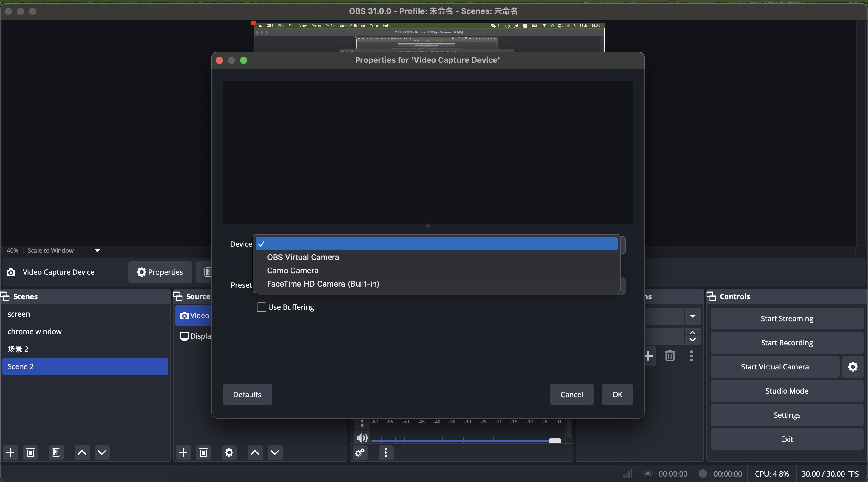Screen dimensions: 868x482
Task: Open advanced audio properties gears icon
Action: [x=360, y=452]
